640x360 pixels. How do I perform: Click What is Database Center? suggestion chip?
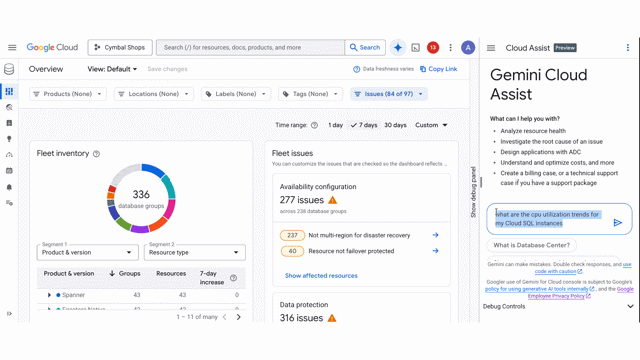[531, 245]
